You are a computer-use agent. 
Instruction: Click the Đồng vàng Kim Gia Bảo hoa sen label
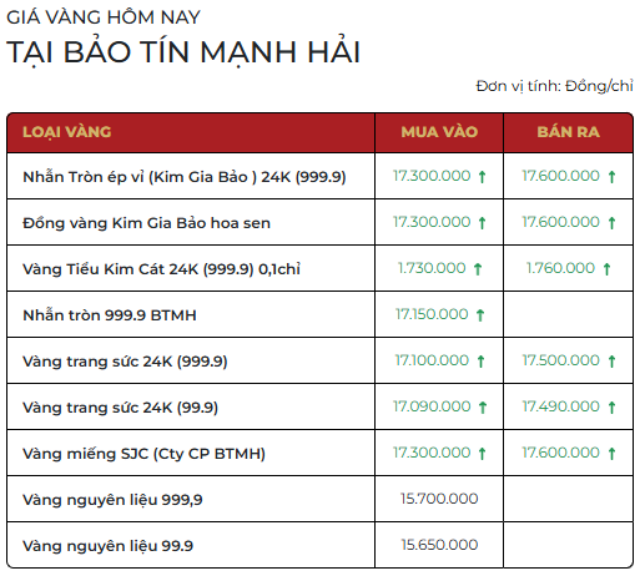[146, 222]
